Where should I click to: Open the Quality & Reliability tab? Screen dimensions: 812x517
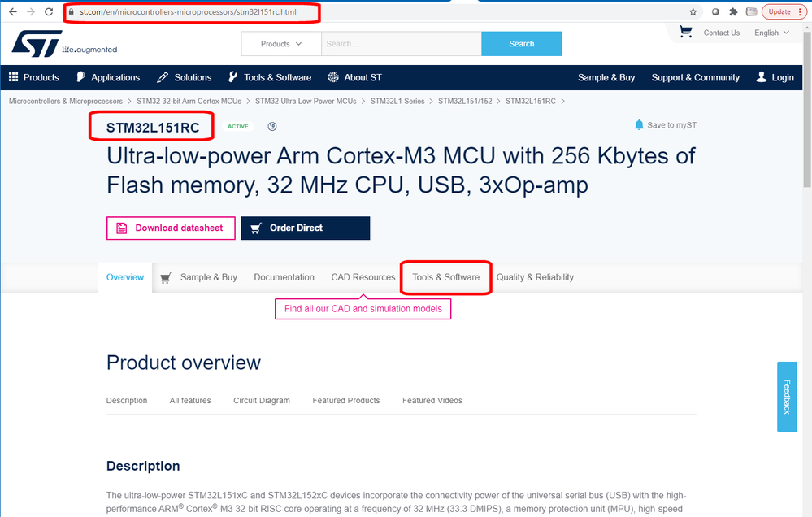click(x=535, y=277)
